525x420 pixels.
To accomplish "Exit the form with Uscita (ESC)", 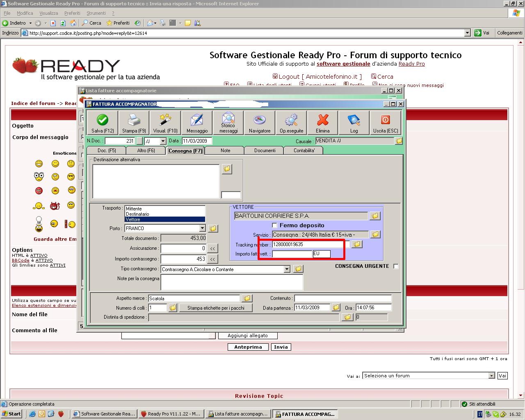I will point(386,123).
